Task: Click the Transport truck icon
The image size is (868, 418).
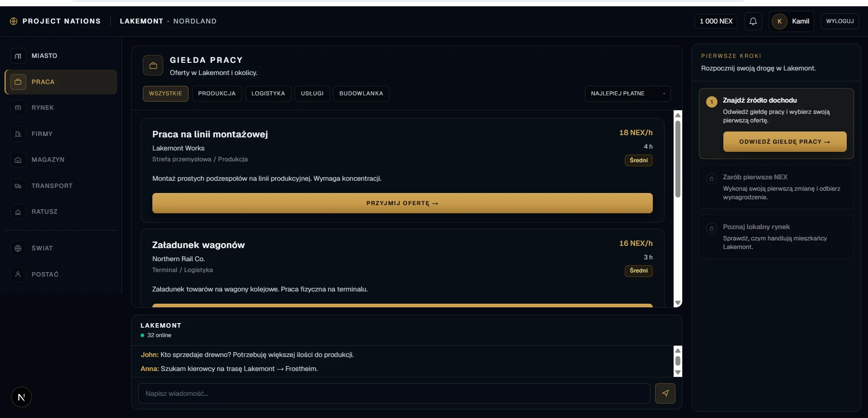Action: tap(18, 186)
